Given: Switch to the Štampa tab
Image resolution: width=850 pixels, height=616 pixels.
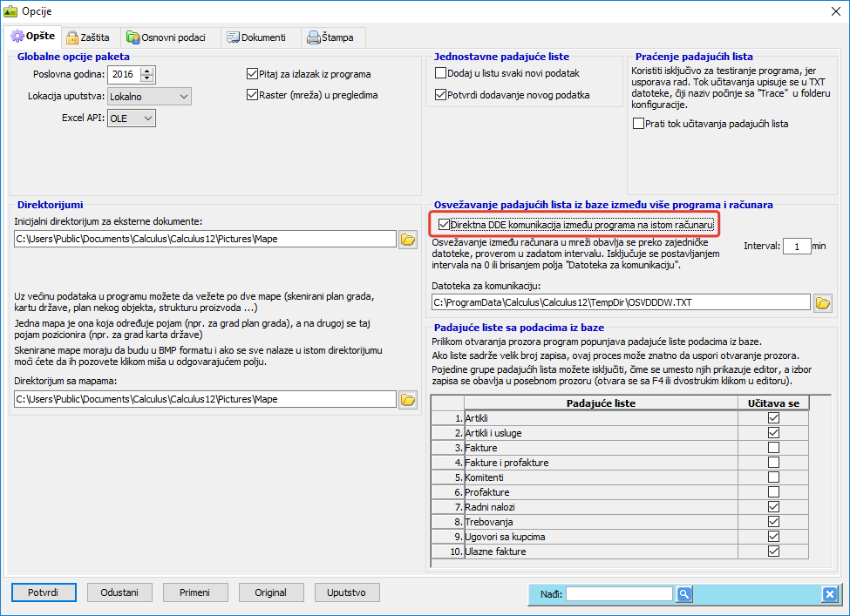Looking at the screenshot, I should pos(333,37).
